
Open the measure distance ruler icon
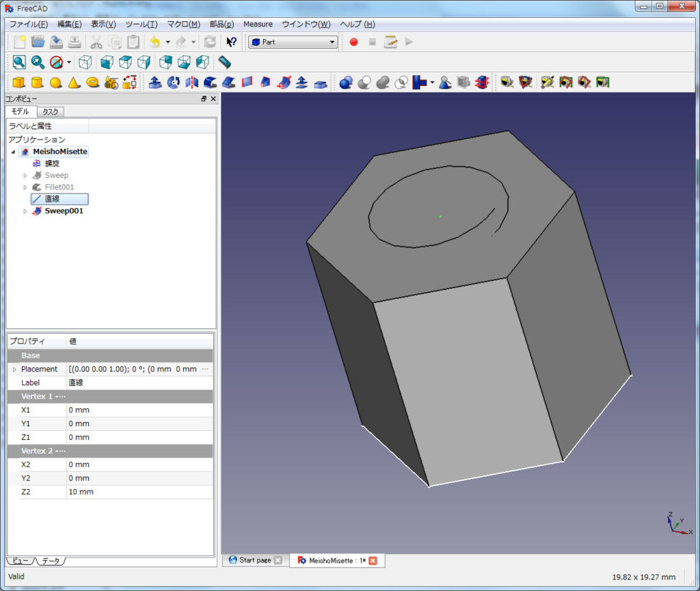tap(224, 62)
